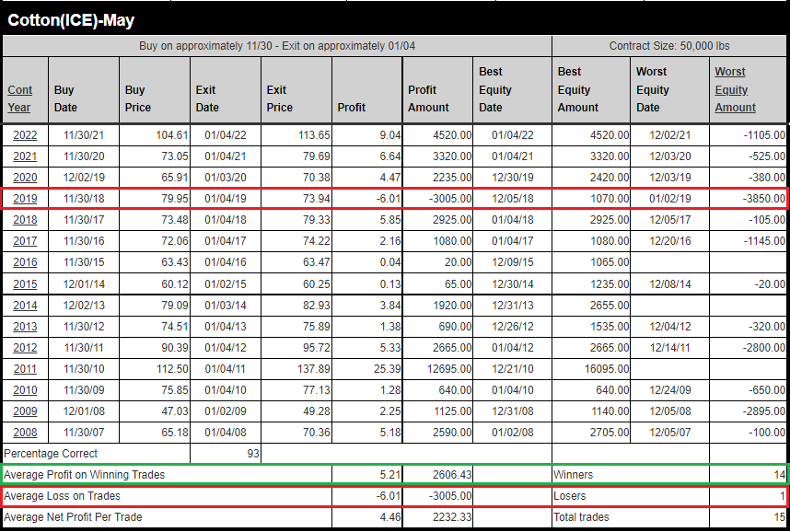Open the 2013 contract year link
Screen dimensions: 790x532
pyautogui.click(x=25, y=327)
